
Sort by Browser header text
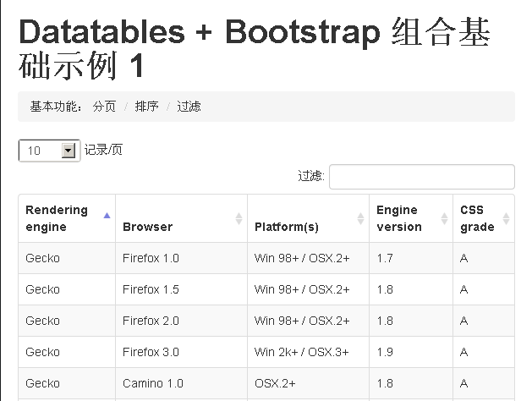pos(147,227)
